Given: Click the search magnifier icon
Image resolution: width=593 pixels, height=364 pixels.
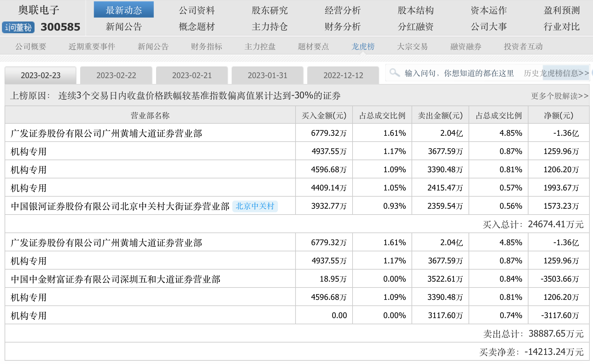Looking at the screenshot, I should coord(394,73).
